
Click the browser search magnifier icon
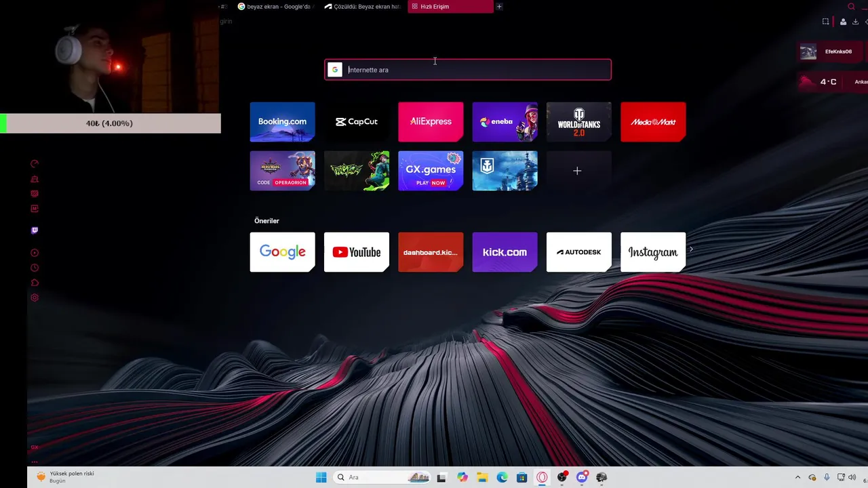click(852, 7)
